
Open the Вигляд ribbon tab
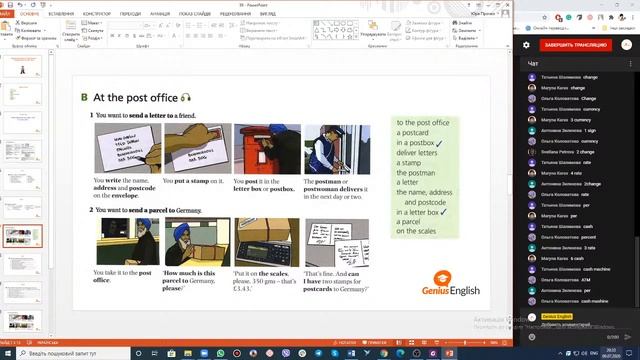(268, 14)
